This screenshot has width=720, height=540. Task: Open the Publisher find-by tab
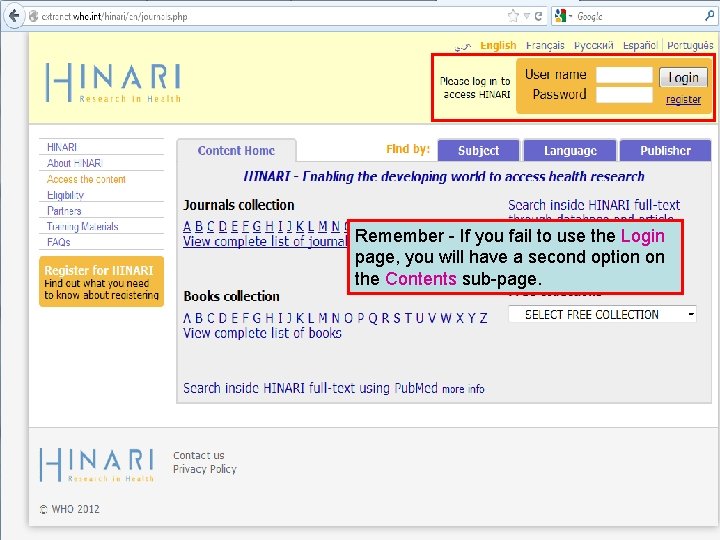click(x=665, y=151)
